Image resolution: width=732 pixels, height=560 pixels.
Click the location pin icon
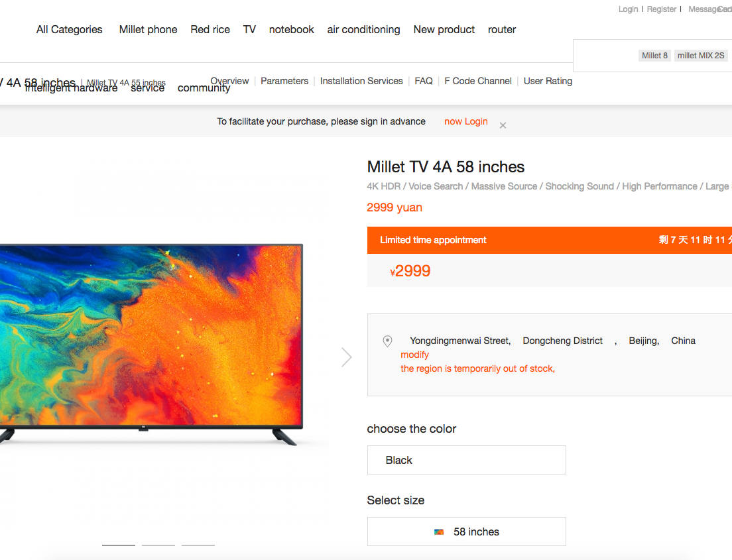387,341
